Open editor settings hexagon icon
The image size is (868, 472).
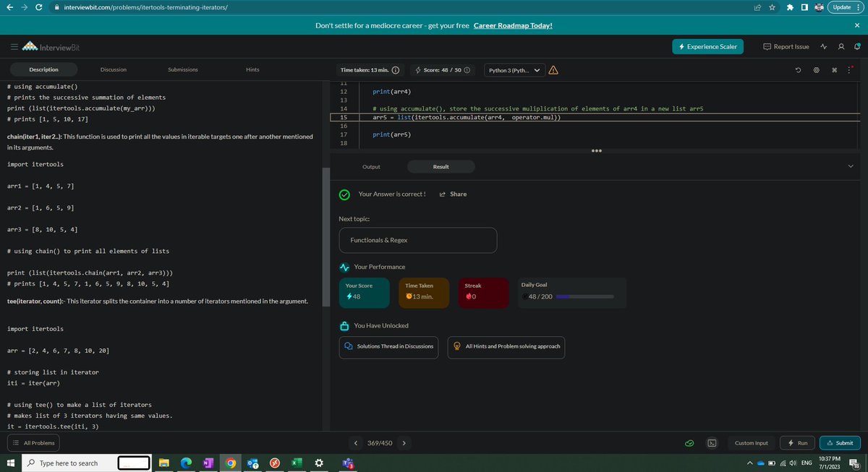click(816, 70)
